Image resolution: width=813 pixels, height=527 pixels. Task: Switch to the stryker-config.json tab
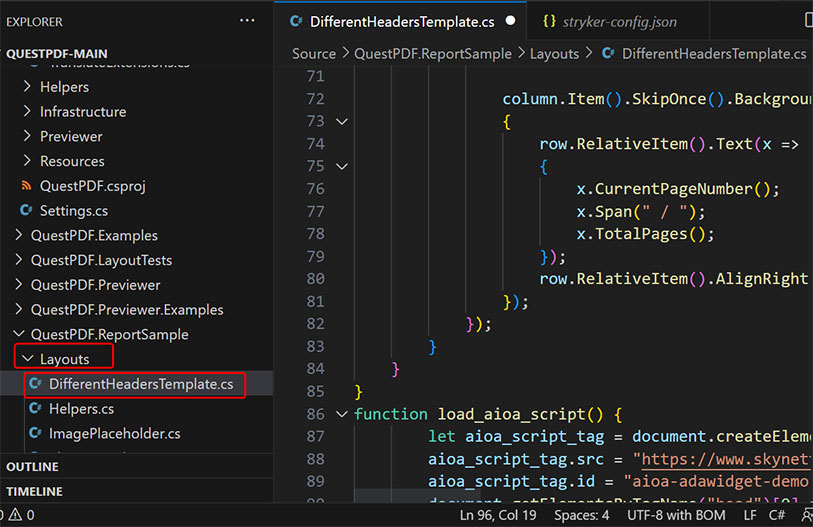pos(619,21)
